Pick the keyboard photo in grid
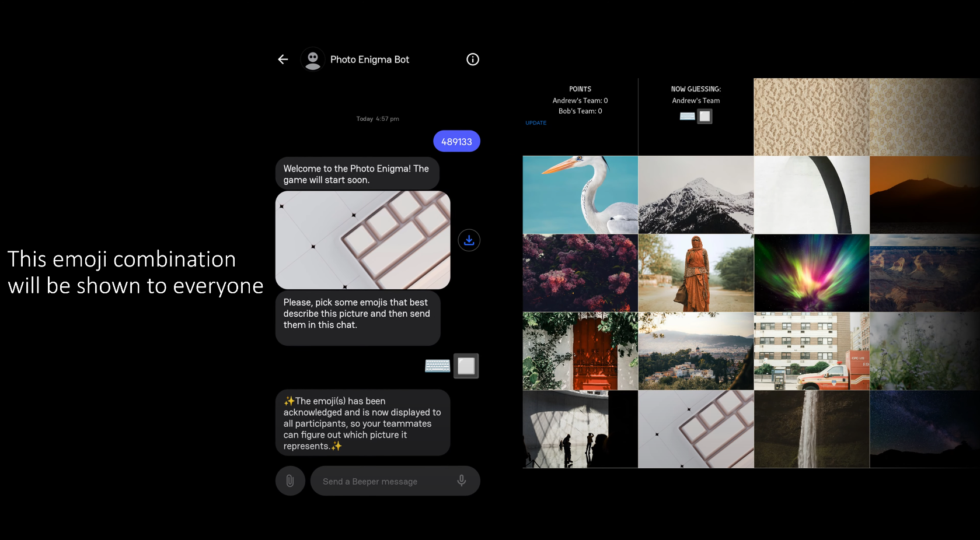The height and width of the screenshot is (540, 980). [x=696, y=429]
